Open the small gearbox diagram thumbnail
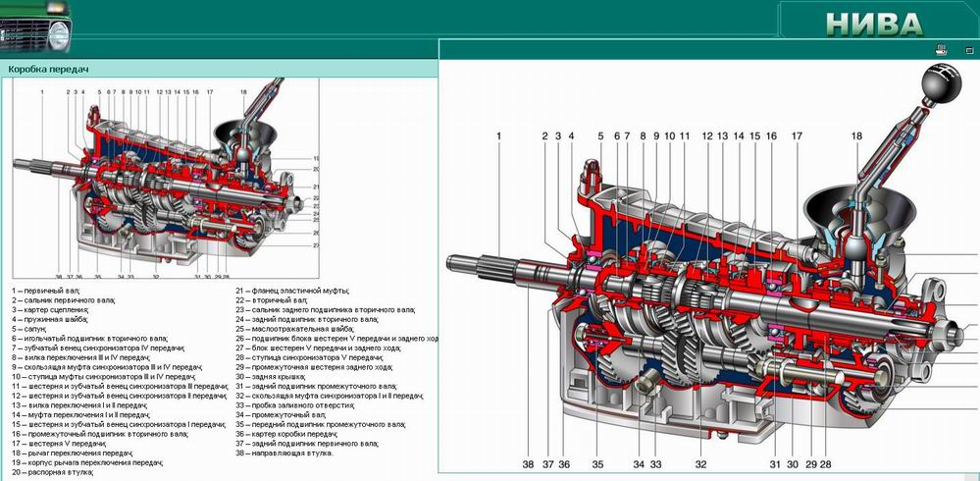980x481 pixels. coord(166,179)
